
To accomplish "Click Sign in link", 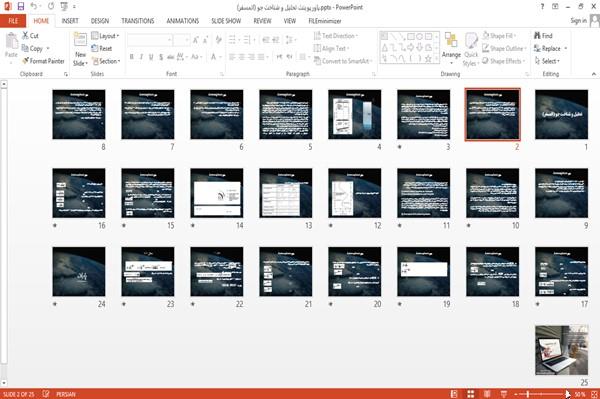I will [578, 21].
